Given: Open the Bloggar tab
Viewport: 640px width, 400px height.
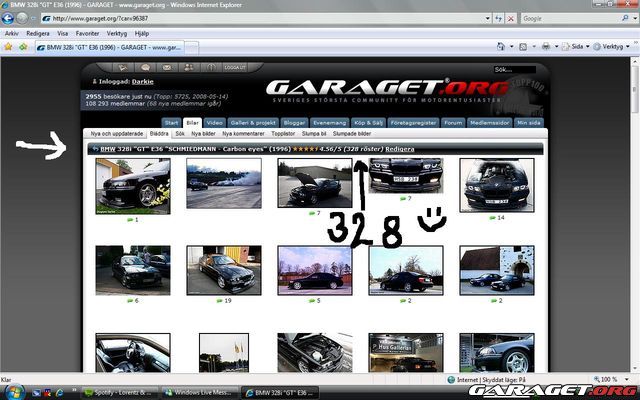Looking at the screenshot, I should (x=294, y=122).
